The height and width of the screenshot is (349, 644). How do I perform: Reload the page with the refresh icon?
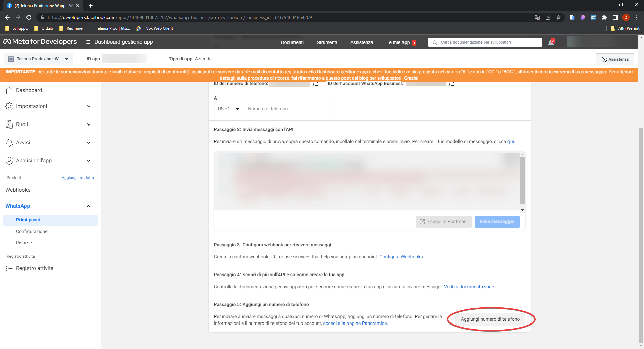click(29, 17)
